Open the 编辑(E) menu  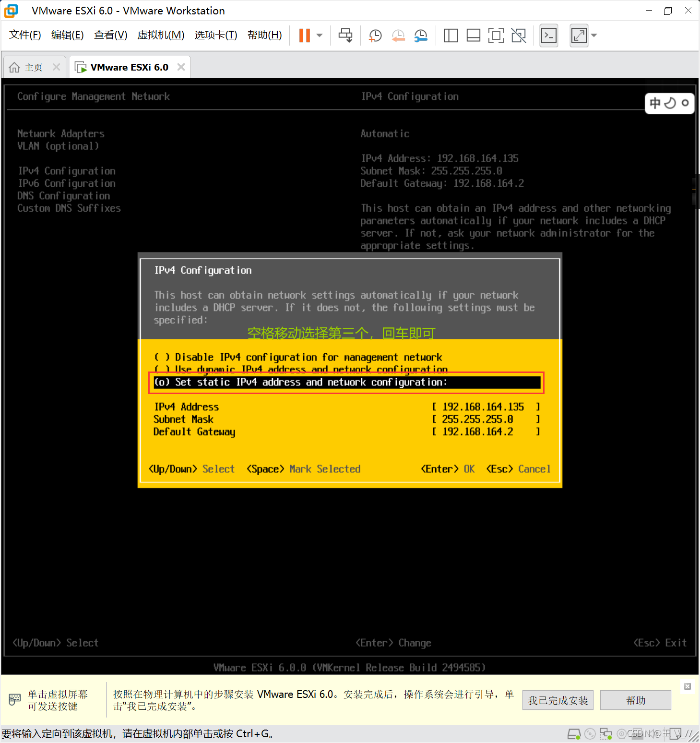pyautogui.click(x=67, y=35)
